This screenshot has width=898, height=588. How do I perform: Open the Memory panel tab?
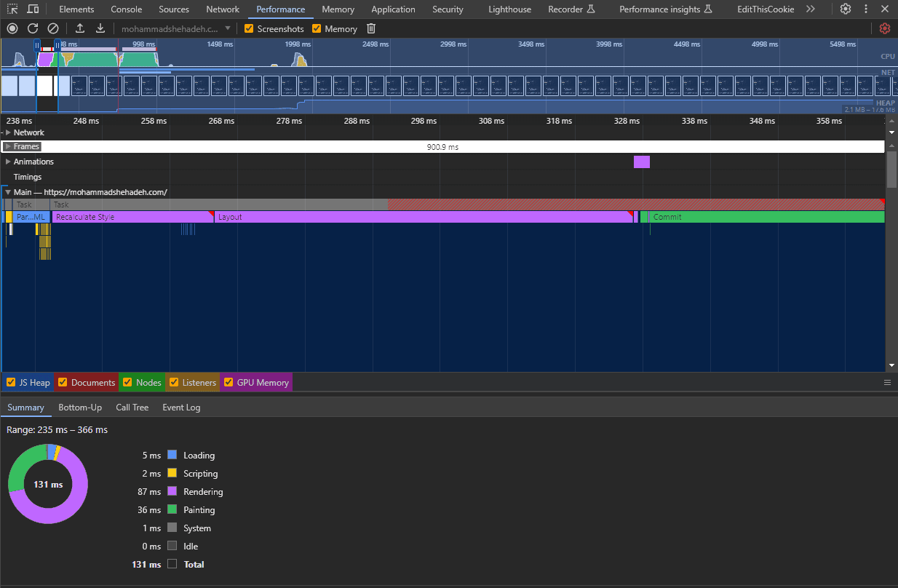pos(338,9)
